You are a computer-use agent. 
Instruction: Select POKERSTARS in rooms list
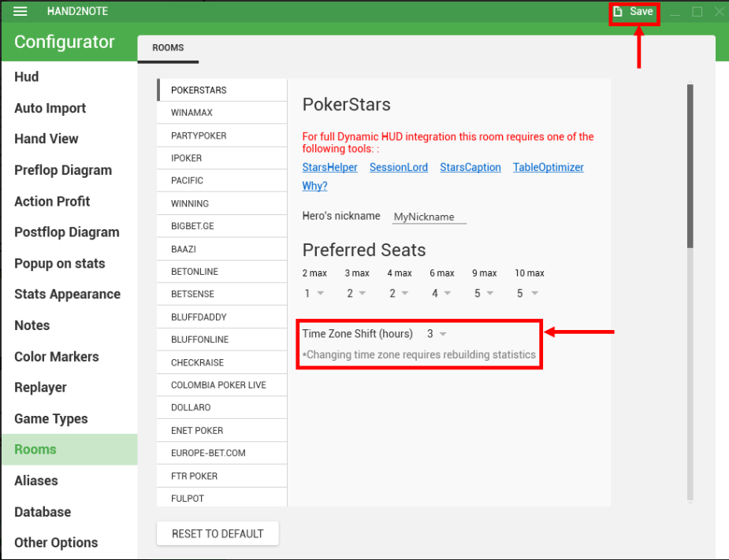(x=221, y=90)
